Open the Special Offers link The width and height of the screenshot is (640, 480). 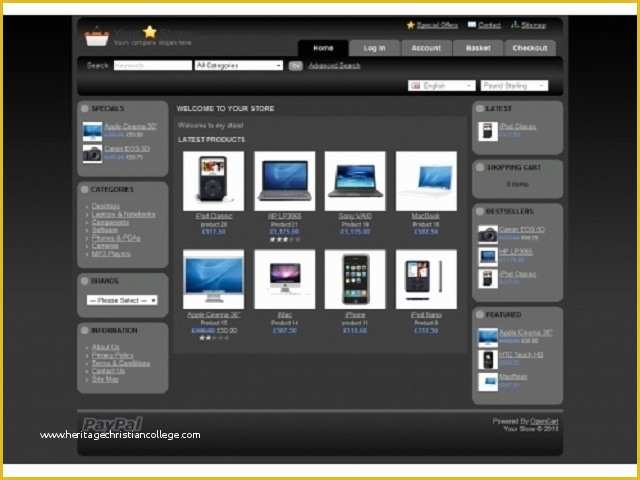[437, 25]
